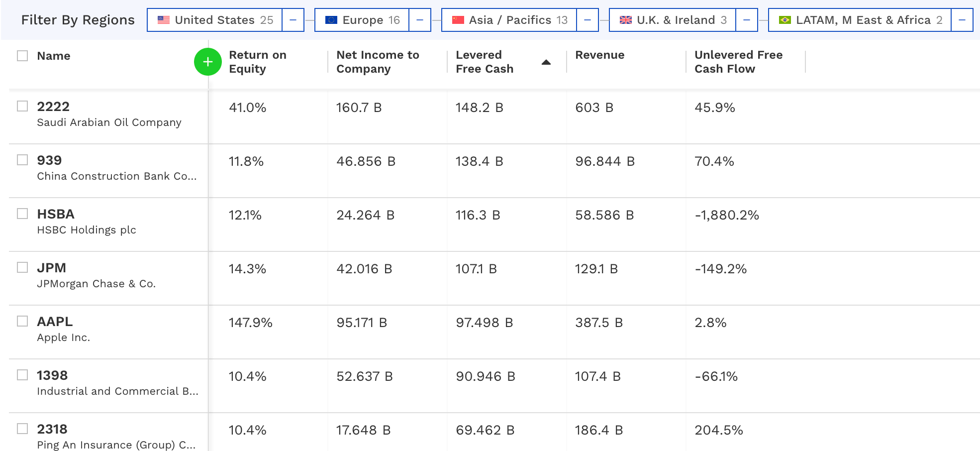Select the JPM row checkbox
This screenshot has width=980, height=451.
(22, 267)
